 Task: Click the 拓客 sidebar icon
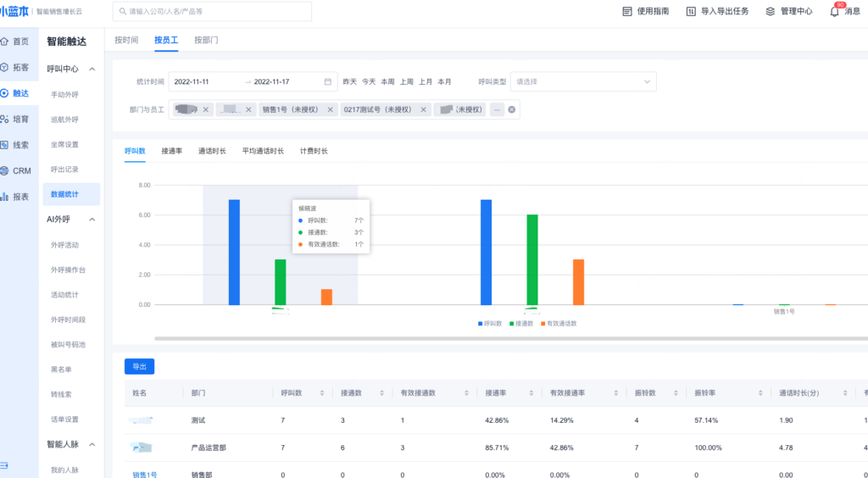coord(5,67)
